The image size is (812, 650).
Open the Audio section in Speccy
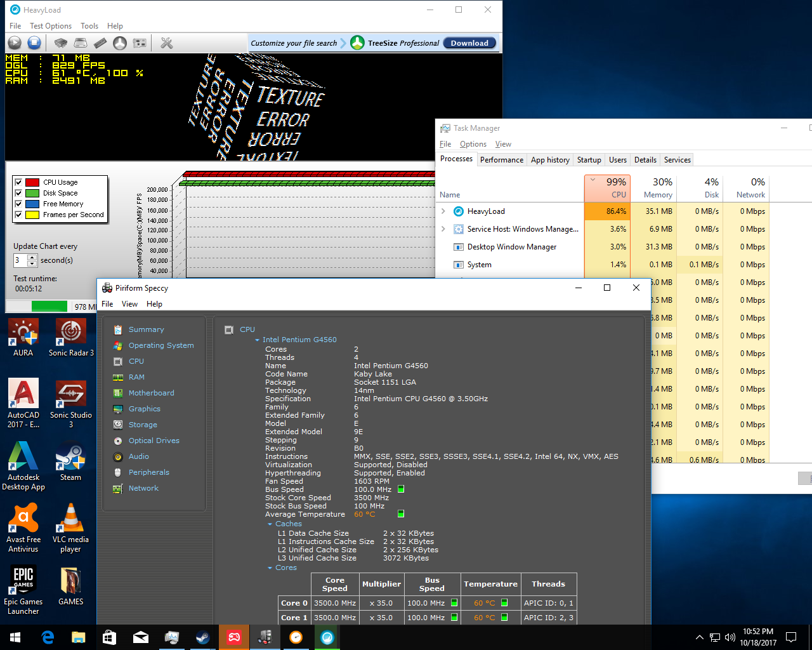(x=138, y=456)
